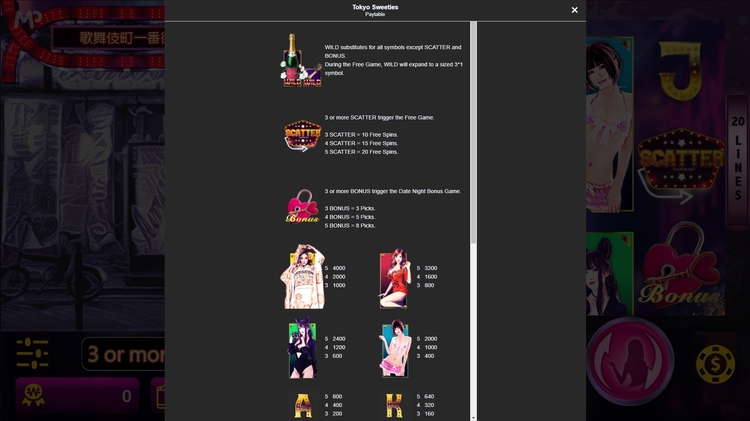Open the dollar chip bet icon
Viewport: 750px width, 421px height.
715,364
